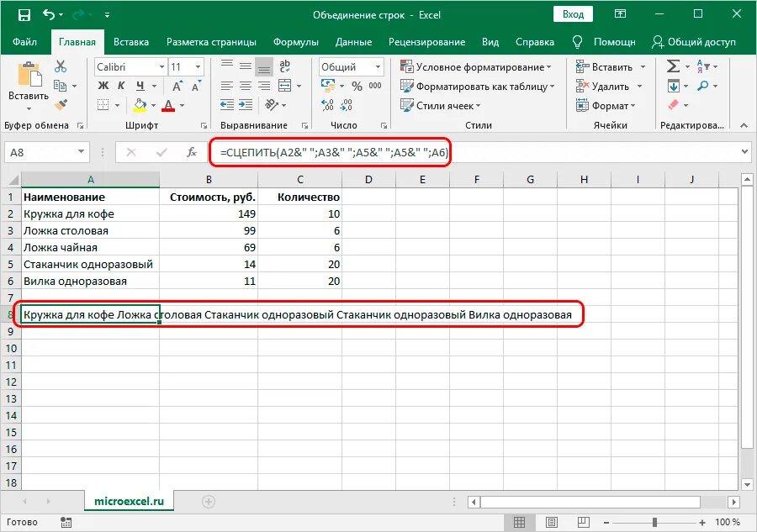Toggle bottom vertical alignment

(x=264, y=66)
